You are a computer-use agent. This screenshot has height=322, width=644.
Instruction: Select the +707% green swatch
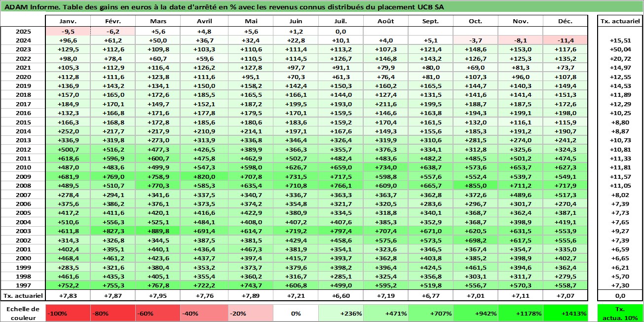click(431, 313)
